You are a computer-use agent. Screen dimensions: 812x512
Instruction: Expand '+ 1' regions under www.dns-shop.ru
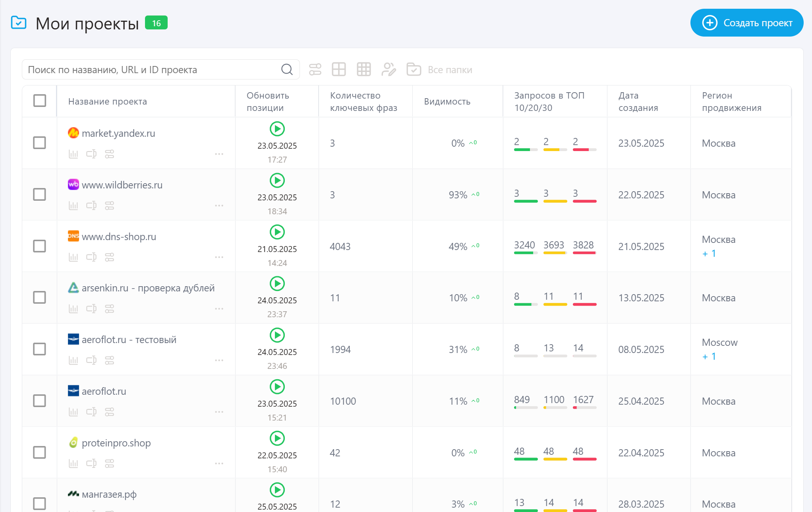[710, 253]
